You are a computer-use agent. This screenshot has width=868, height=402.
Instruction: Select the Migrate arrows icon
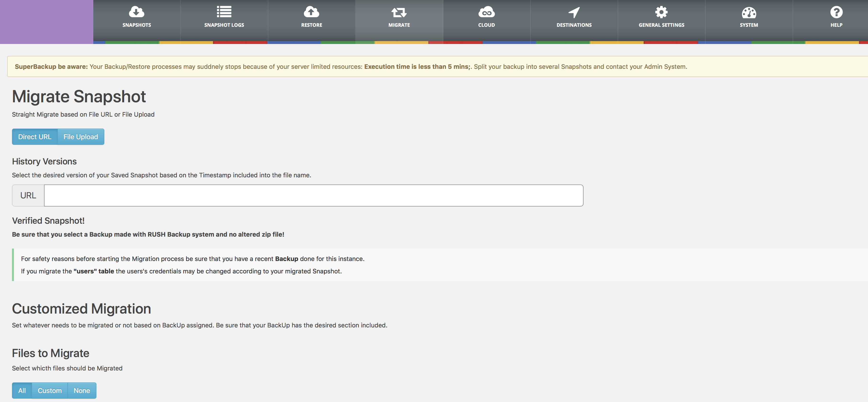click(399, 12)
